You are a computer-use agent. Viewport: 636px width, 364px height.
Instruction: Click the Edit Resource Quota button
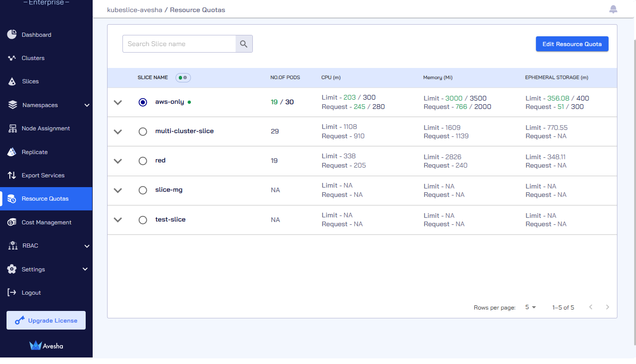(x=572, y=44)
